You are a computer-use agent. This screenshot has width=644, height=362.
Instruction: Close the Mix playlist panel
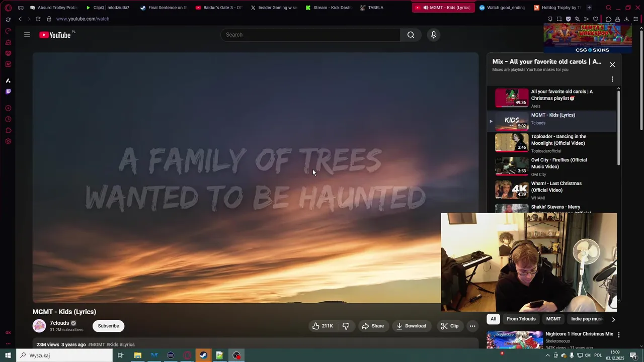tap(612, 64)
